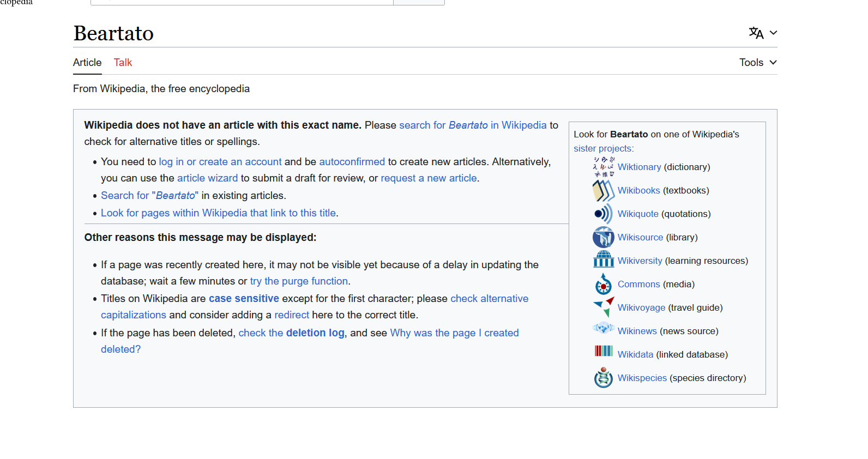
Task: Follow the 'log in or create an account' link
Action: (220, 161)
